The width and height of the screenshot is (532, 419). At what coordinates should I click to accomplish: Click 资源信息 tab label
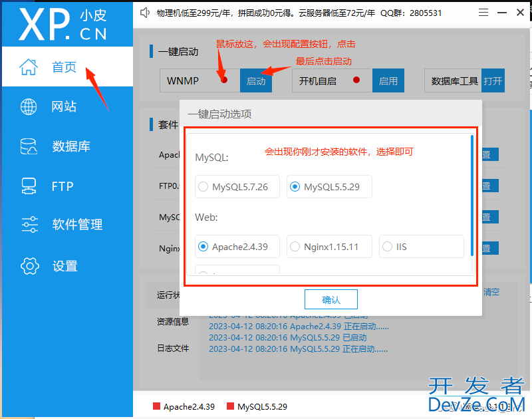tap(173, 321)
